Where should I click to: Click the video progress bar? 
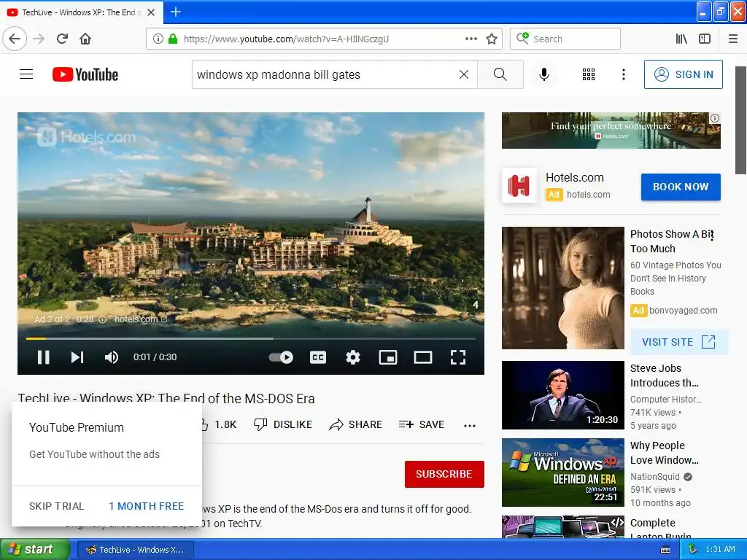point(251,338)
